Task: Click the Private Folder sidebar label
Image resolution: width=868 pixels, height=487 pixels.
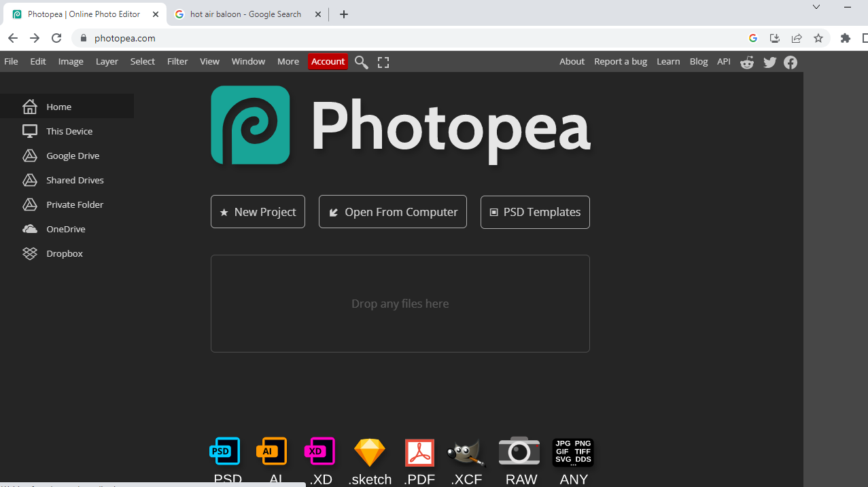Action: [x=75, y=204]
